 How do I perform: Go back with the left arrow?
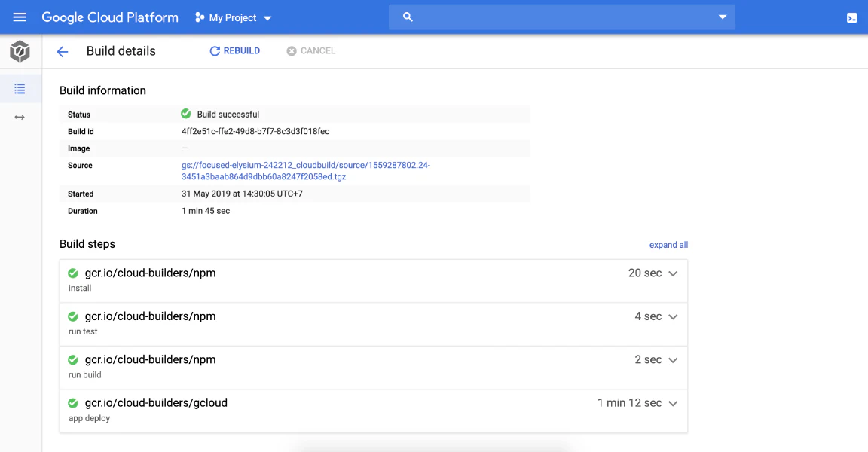click(62, 51)
